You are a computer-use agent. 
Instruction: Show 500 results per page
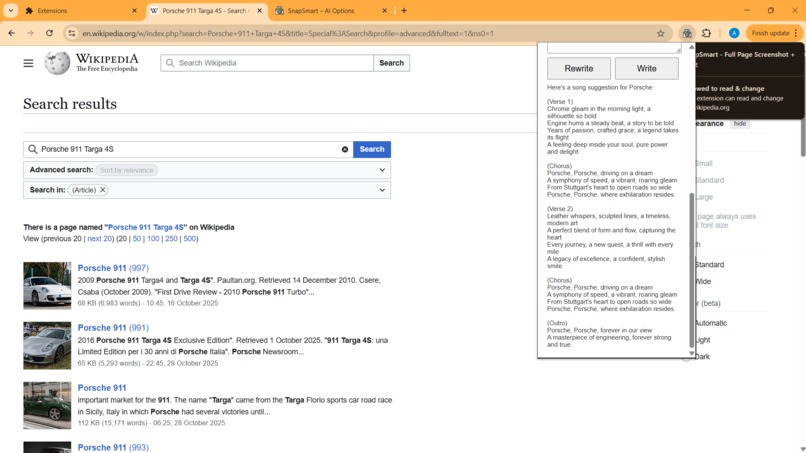tap(190, 239)
